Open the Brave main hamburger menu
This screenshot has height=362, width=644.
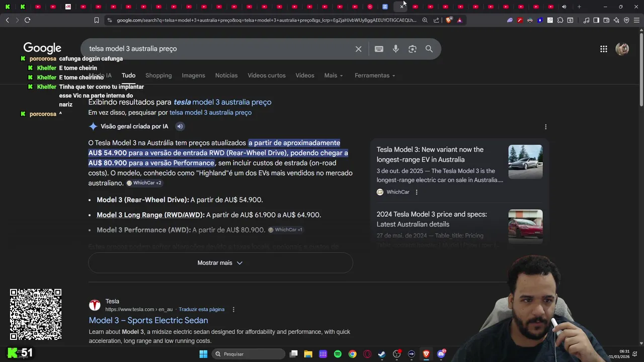point(637,20)
